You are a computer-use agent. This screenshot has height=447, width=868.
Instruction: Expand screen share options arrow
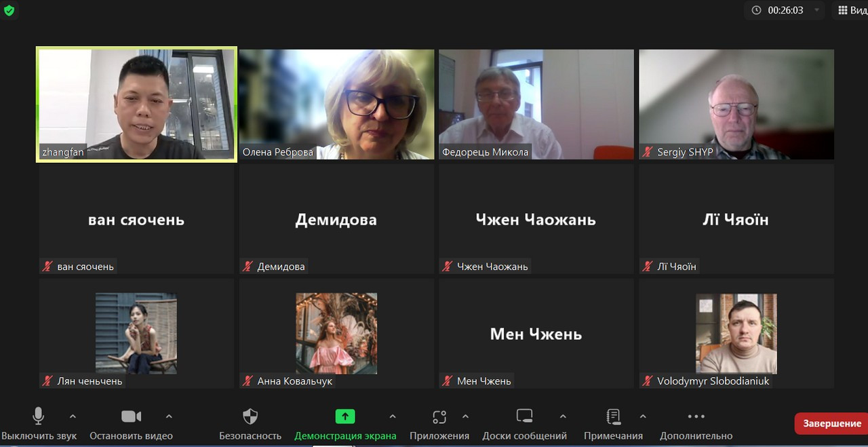click(x=393, y=416)
